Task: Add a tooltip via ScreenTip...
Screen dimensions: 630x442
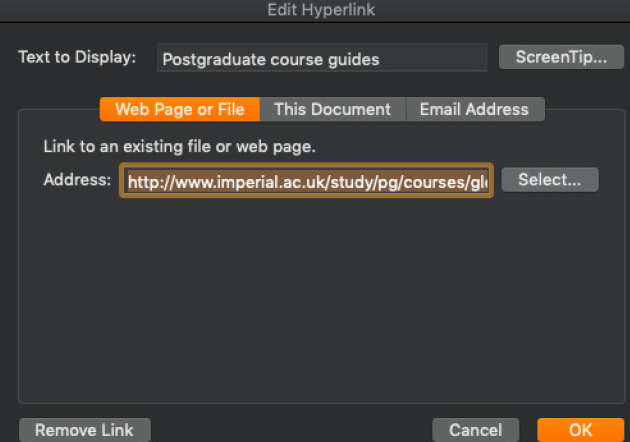Action: pyautogui.click(x=561, y=57)
